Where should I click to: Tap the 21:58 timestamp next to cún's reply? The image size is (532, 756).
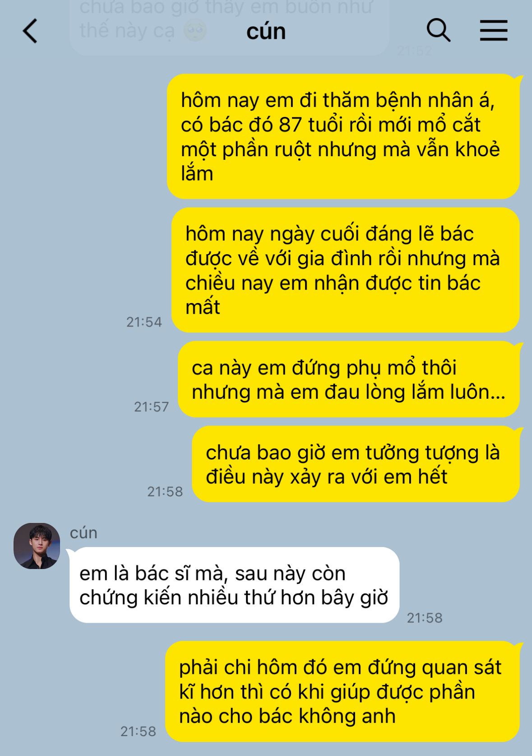point(425,618)
